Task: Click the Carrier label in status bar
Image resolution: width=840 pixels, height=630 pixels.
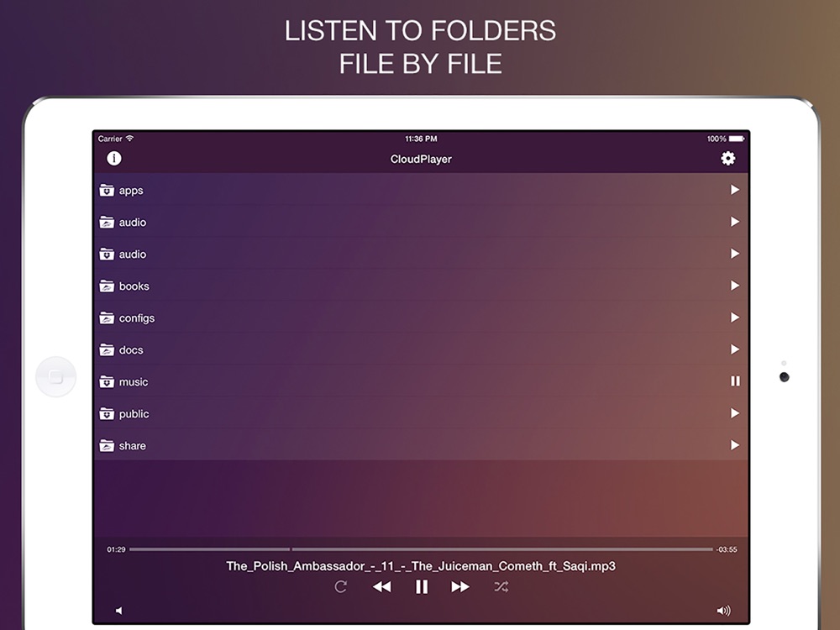Action: 110,139
